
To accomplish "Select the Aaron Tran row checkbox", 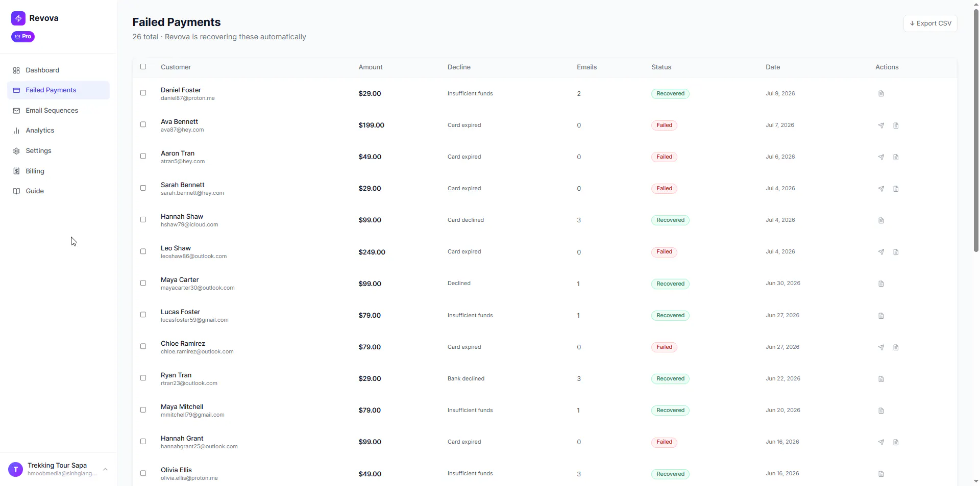I will (x=143, y=157).
